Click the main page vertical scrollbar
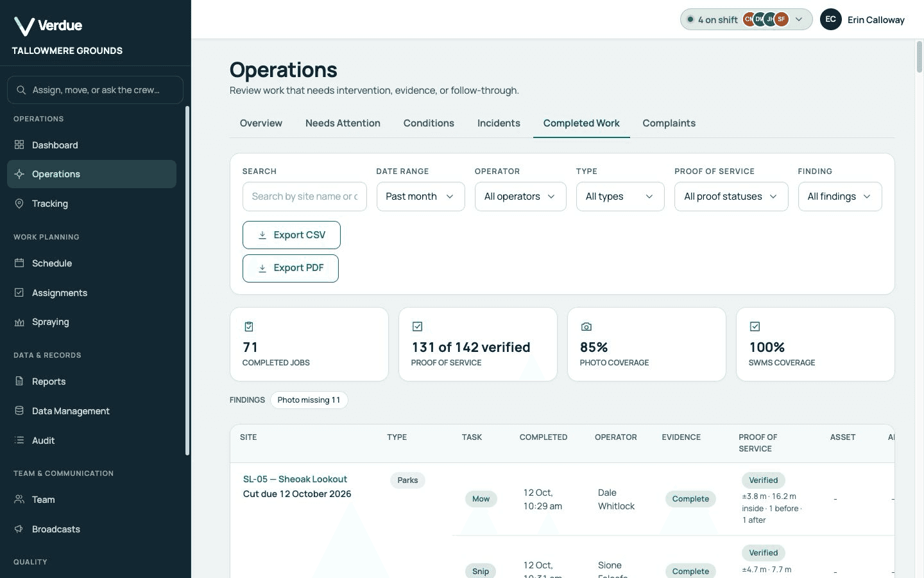Image resolution: width=924 pixels, height=578 pixels. 919,57
